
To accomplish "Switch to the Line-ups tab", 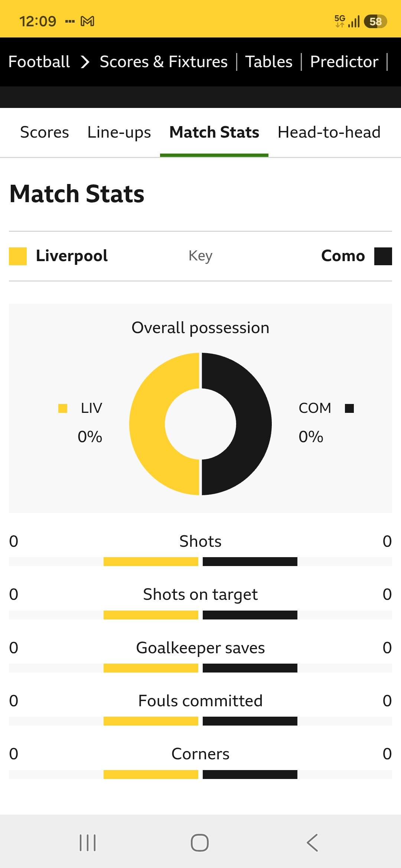I will click(119, 132).
